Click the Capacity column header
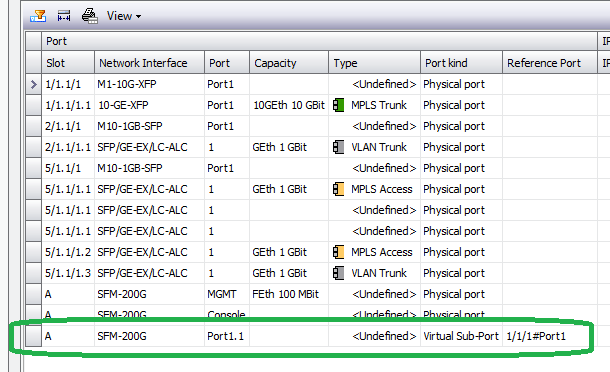 point(289,63)
